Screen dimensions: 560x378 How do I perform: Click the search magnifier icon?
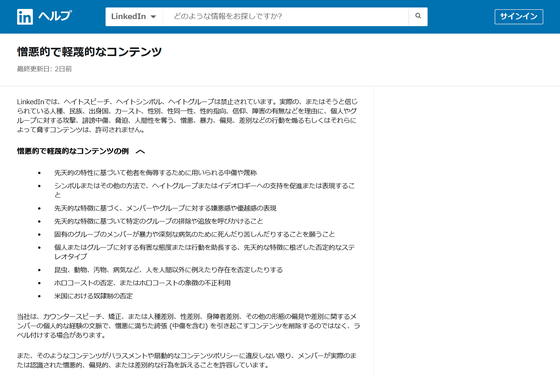418,16
